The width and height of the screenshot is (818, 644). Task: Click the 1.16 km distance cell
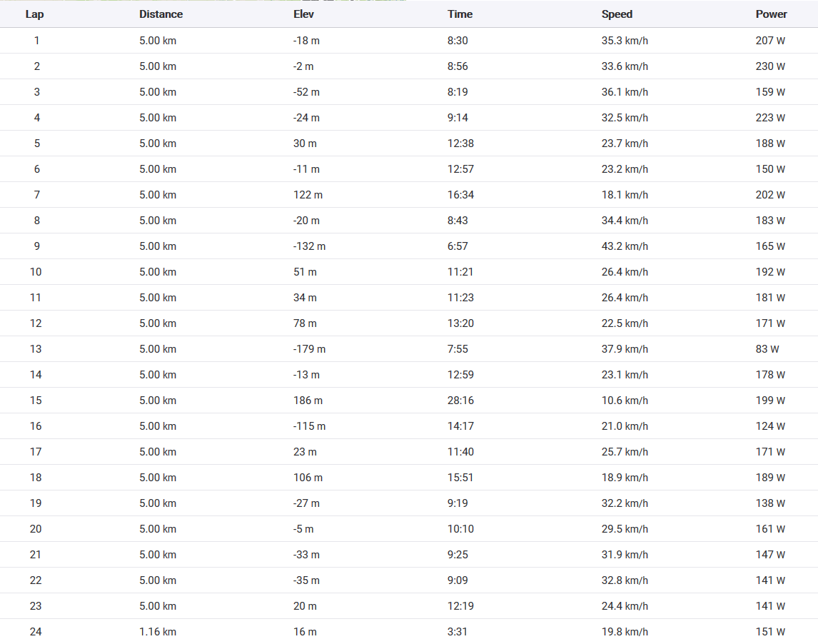pyautogui.click(x=158, y=632)
